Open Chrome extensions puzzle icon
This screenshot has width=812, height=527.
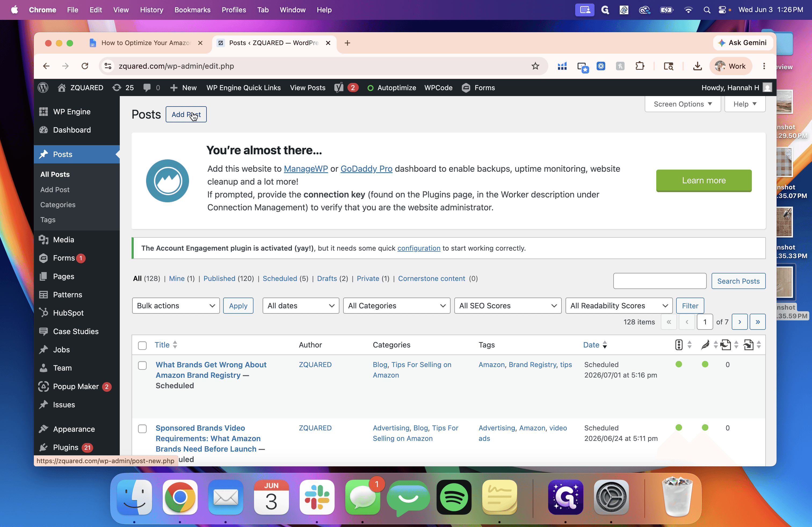(x=640, y=66)
